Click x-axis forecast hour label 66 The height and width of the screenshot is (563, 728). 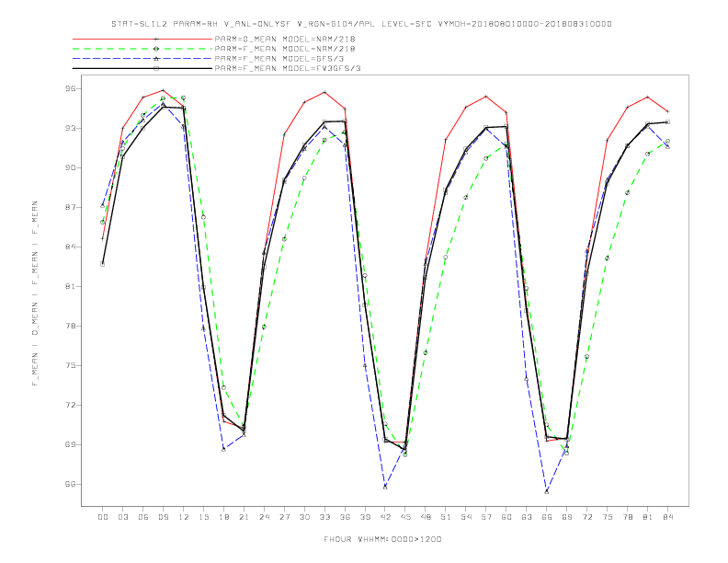click(x=547, y=517)
